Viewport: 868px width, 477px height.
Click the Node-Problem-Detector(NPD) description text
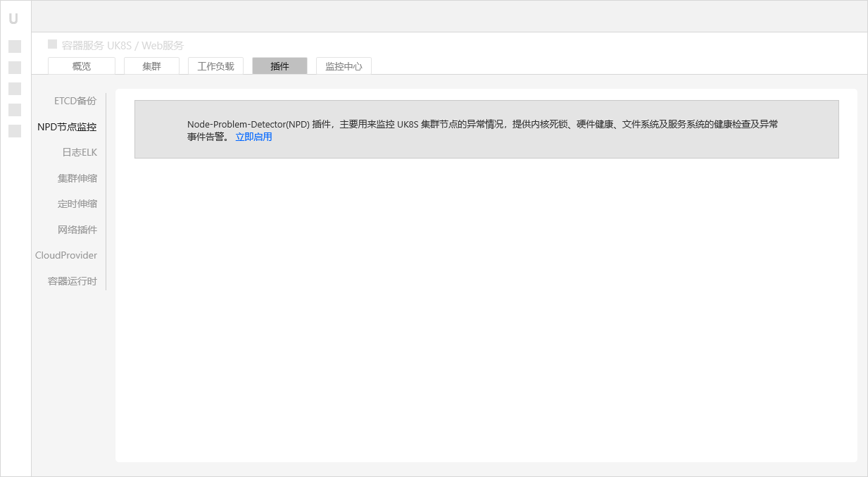click(482, 130)
